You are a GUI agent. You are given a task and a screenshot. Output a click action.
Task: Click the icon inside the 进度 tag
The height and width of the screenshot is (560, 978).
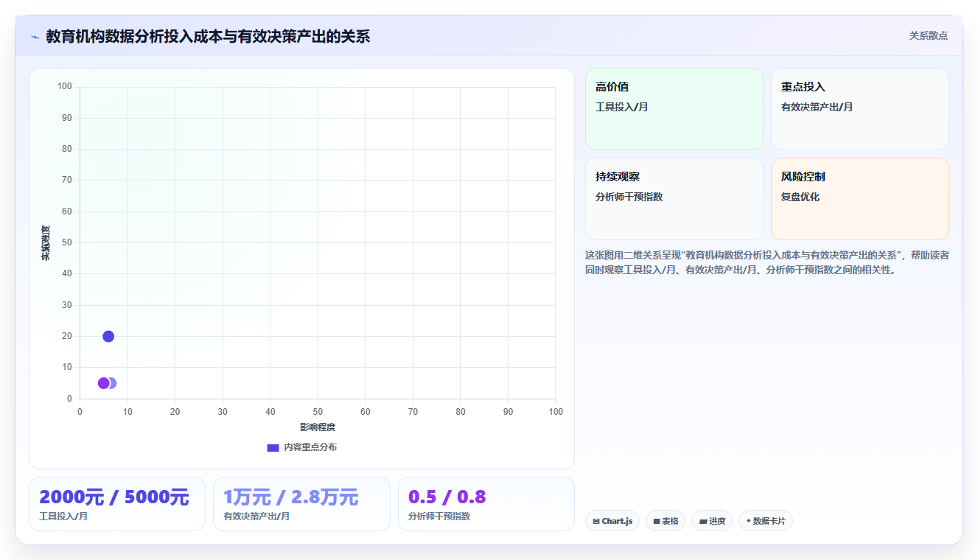tap(703, 521)
